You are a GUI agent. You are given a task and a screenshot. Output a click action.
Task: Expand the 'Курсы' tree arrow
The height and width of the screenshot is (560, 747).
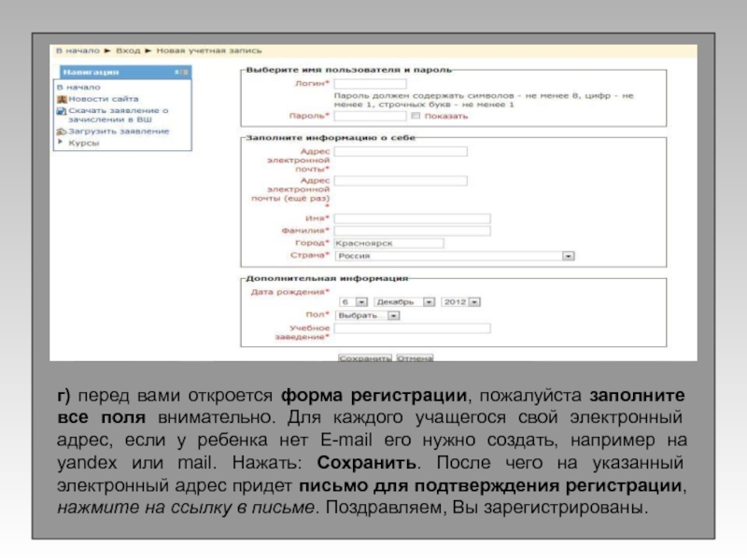tap(60, 142)
